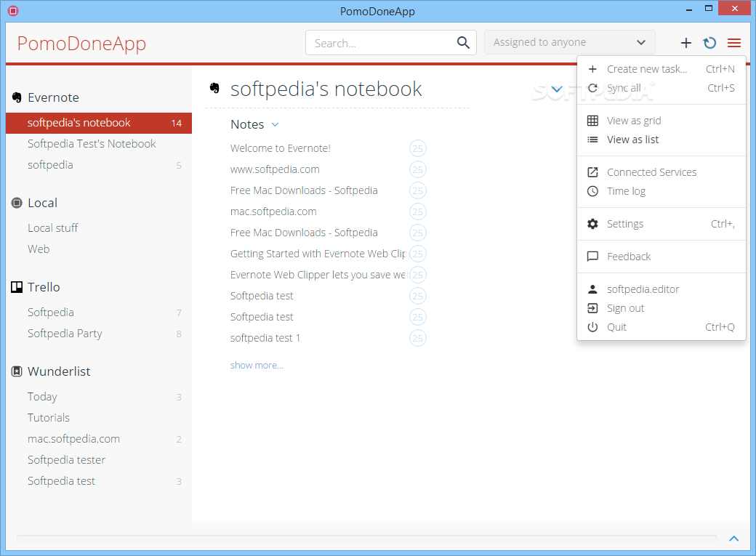Screen dimensions: 756x556
Task: Open the hamburger menu icon
Action: (733, 43)
